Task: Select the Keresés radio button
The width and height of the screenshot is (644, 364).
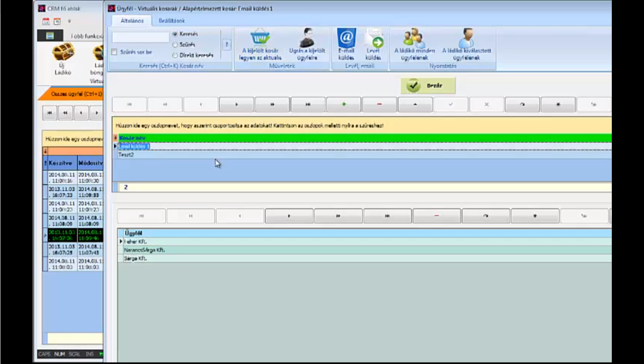Action: point(174,35)
